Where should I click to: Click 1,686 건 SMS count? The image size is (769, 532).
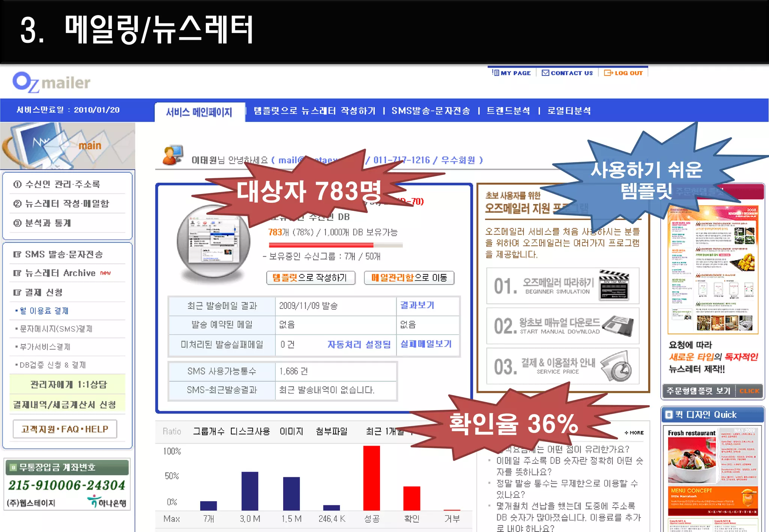click(293, 371)
